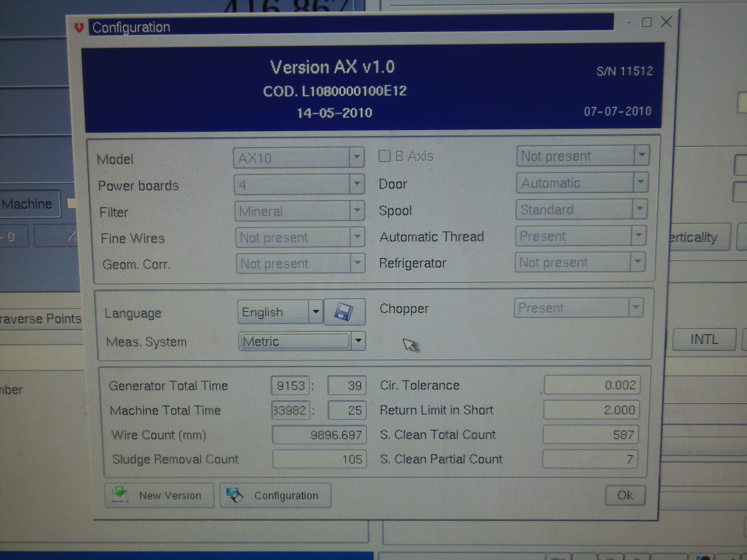Image resolution: width=747 pixels, height=560 pixels.
Task: Click Machine Total Time minutes field
Action: (347, 410)
